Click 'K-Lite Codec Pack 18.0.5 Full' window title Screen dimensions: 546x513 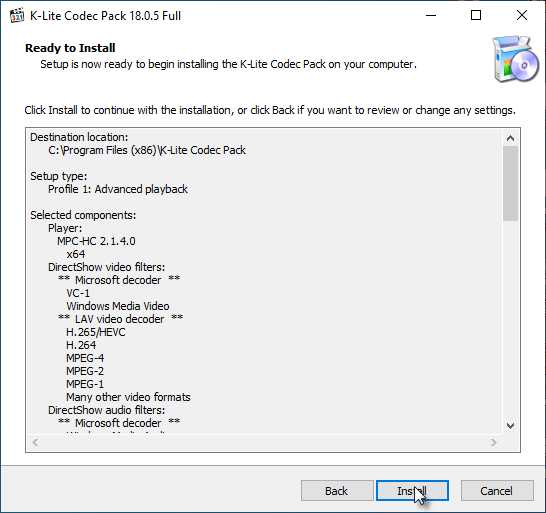pyautogui.click(x=106, y=16)
